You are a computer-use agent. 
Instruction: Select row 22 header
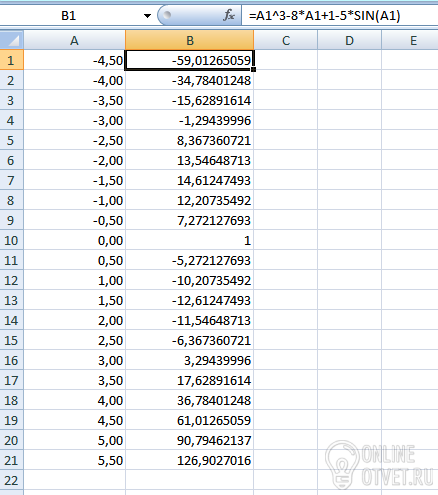(11, 480)
